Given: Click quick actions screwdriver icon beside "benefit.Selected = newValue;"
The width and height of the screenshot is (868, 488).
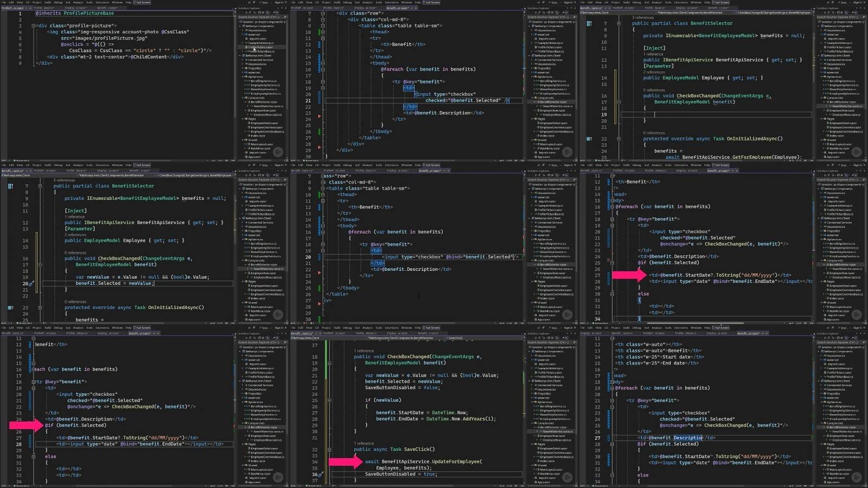Looking at the screenshot, I should (31, 283).
